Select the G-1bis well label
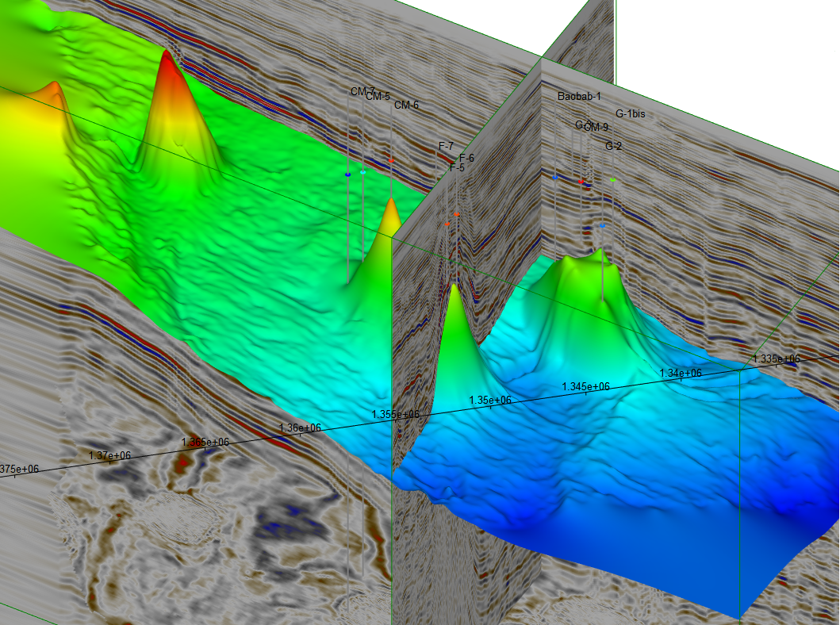 point(630,114)
